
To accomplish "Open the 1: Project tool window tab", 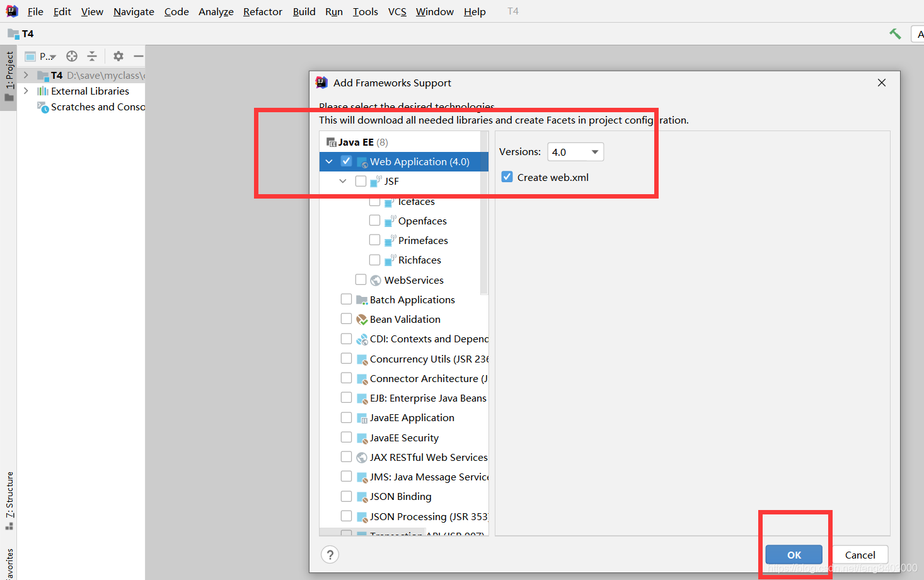I will pyautogui.click(x=9, y=76).
